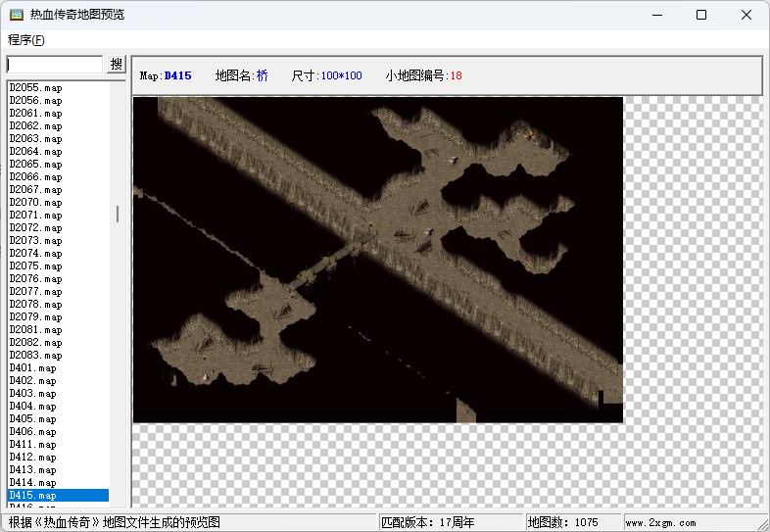This screenshot has width=770, height=532.
Task: Select D2062.map in the list
Action: click(x=58, y=125)
